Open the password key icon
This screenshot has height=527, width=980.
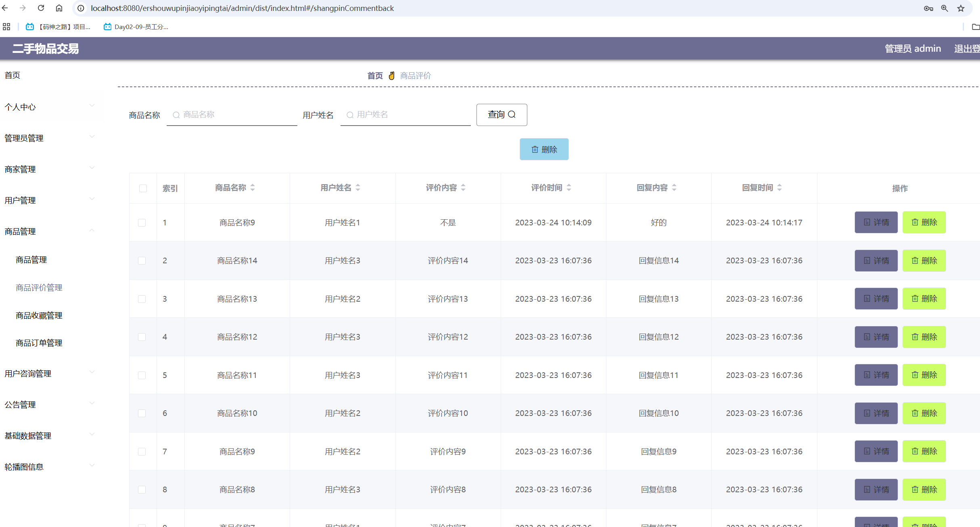tap(928, 8)
